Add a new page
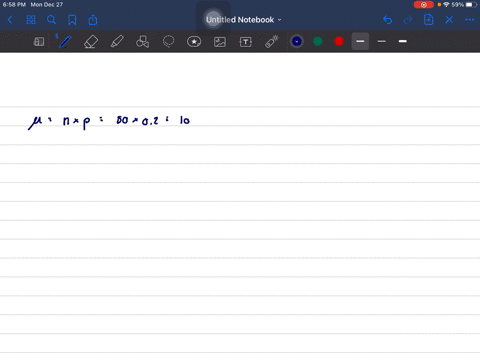 click(429, 20)
